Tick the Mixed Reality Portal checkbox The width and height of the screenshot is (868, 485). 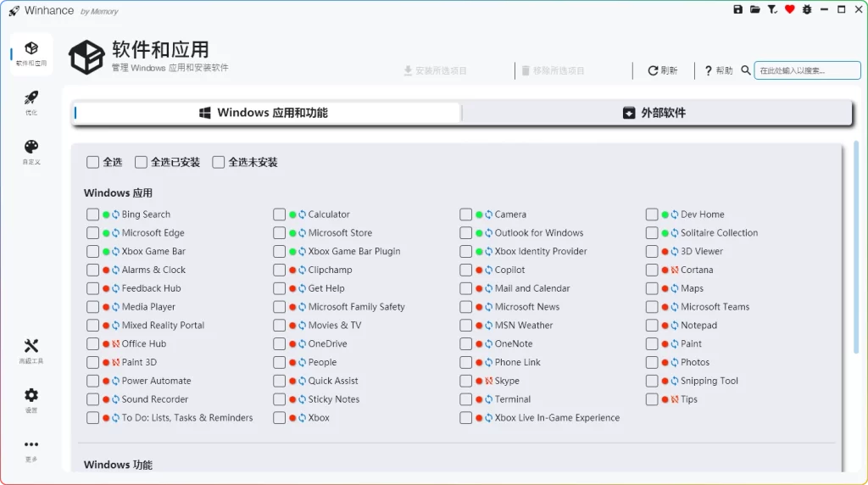pos(92,325)
